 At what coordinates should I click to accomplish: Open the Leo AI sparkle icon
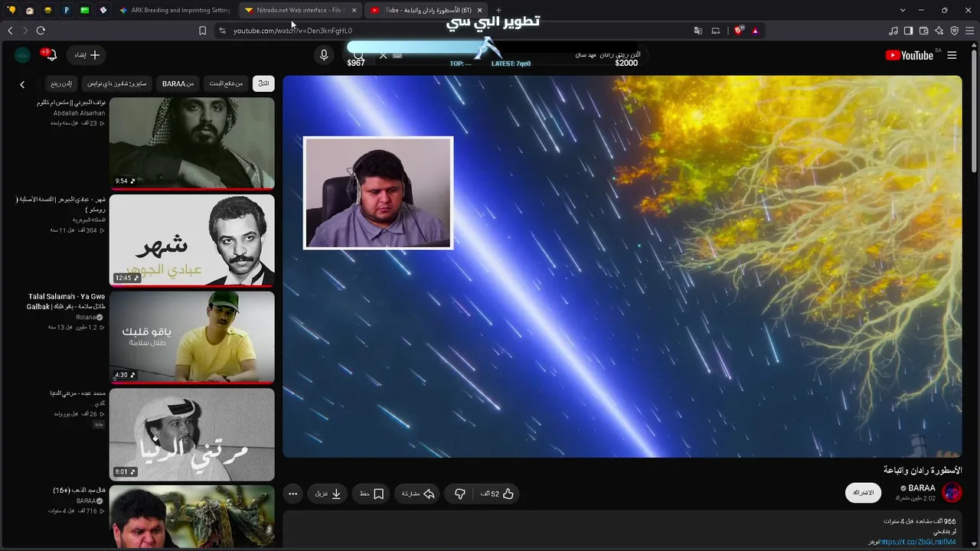click(939, 31)
